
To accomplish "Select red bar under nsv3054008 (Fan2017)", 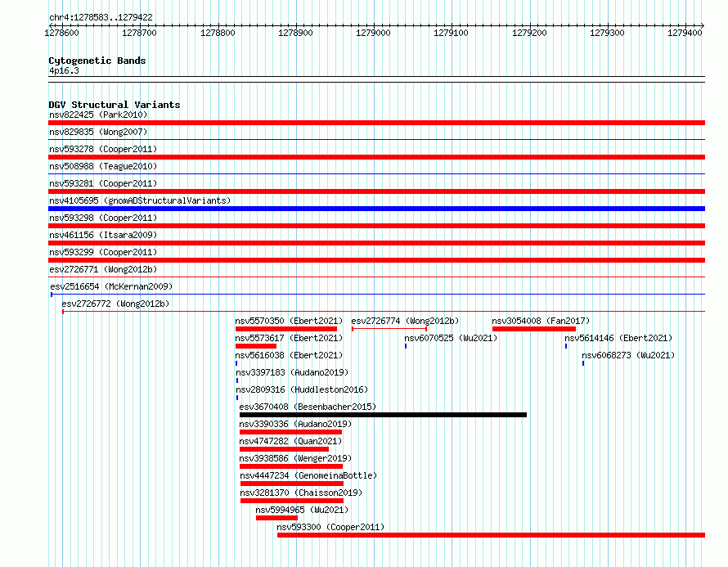I will [534, 329].
